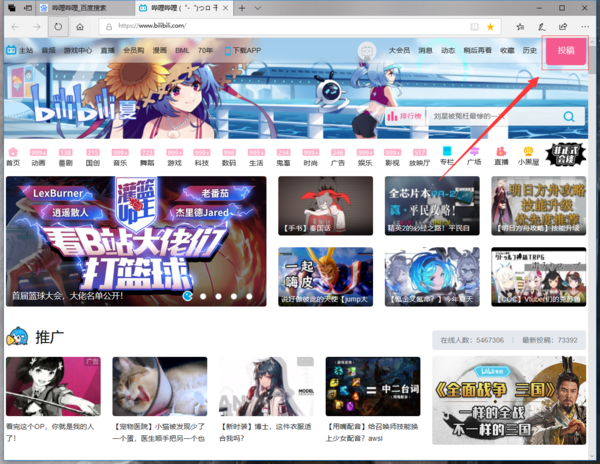Open 会员购 in the top navigation

coord(134,50)
